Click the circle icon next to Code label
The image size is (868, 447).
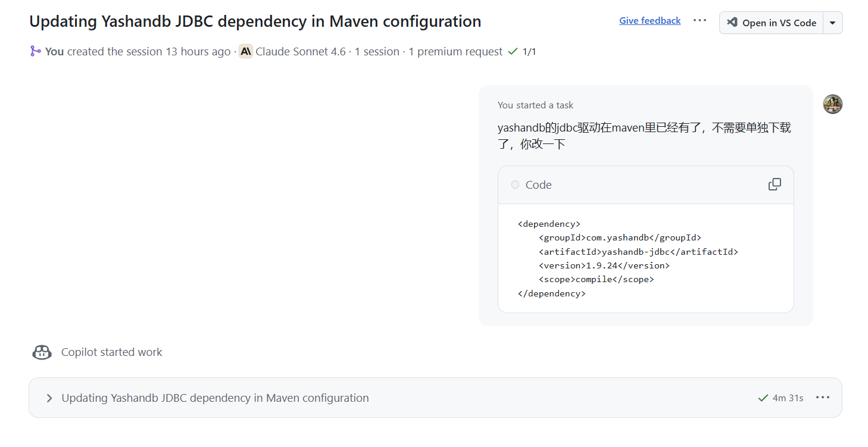pyautogui.click(x=515, y=185)
